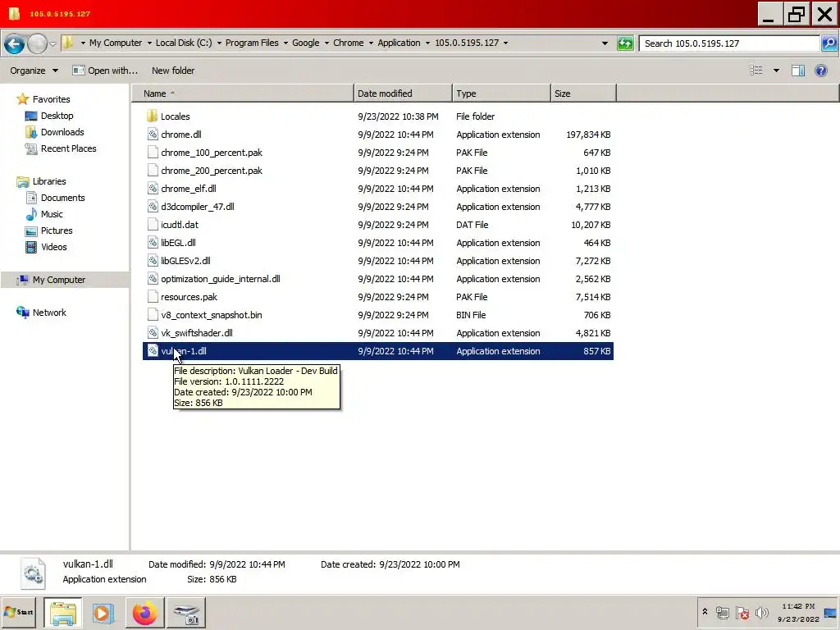The height and width of the screenshot is (630, 840).
Task: Expand the arrow after Application breadcrumb
Action: [x=427, y=43]
